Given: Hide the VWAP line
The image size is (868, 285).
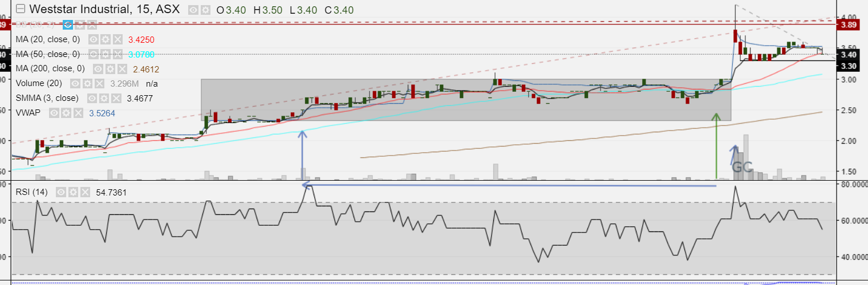Looking at the screenshot, I should point(54,113).
